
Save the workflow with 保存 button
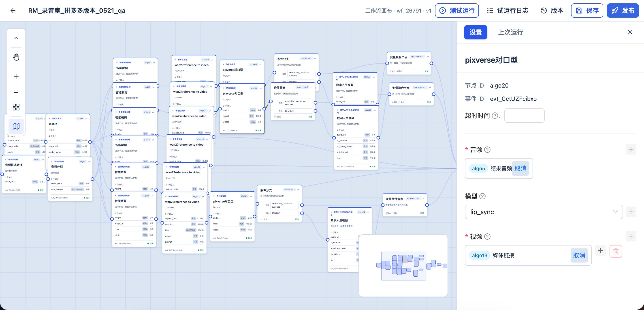click(x=587, y=11)
